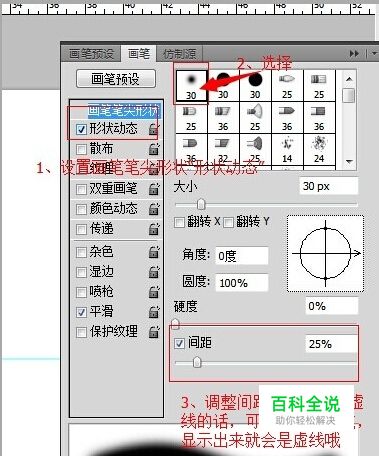Image resolution: width=379 pixels, height=456 pixels.
Task: Select the soft round 30 brush thumbnail
Action: (x=191, y=85)
